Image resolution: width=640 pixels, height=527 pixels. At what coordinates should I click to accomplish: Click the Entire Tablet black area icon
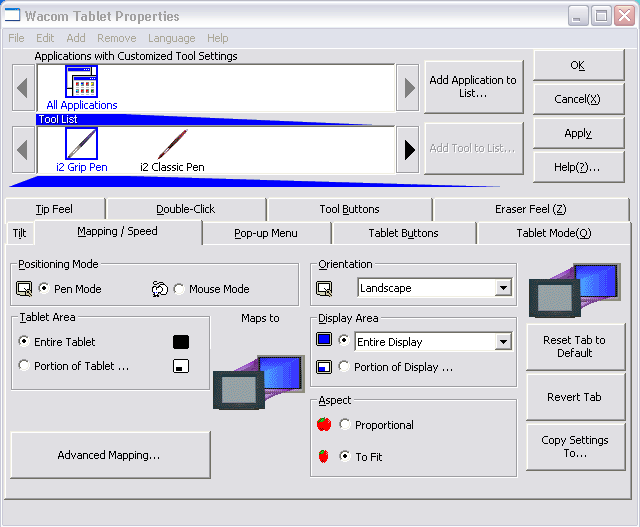(181, 342)
